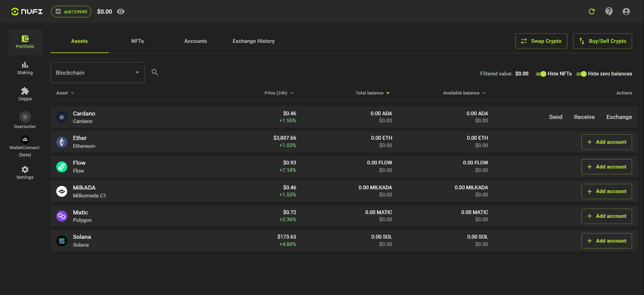Image resolution: width=644 pixels, height=295 pixels.
Task: Sort by Total balance column
Action: (372, 93)
